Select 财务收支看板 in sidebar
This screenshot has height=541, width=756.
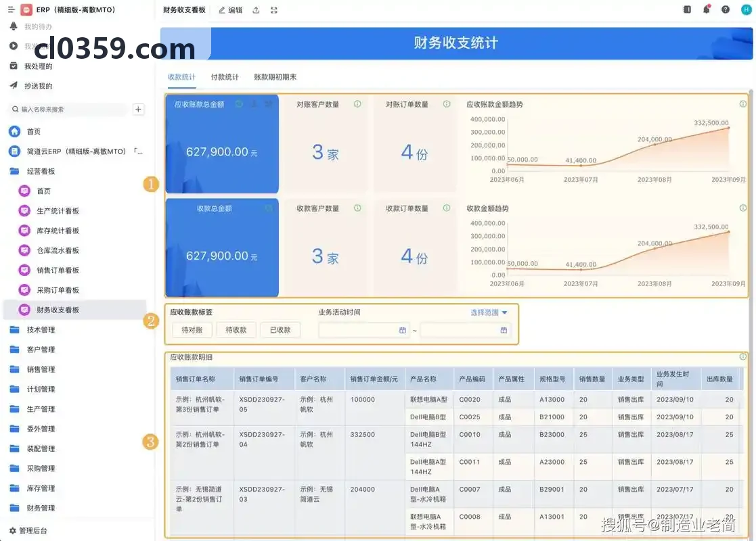[75, 309]
